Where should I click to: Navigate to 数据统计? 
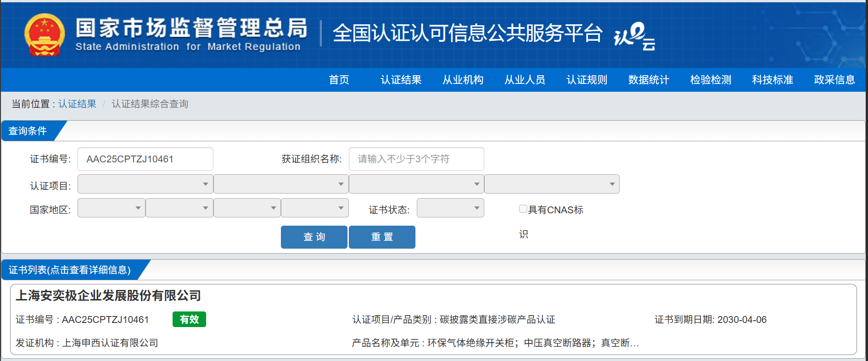(x=649, y=80)
